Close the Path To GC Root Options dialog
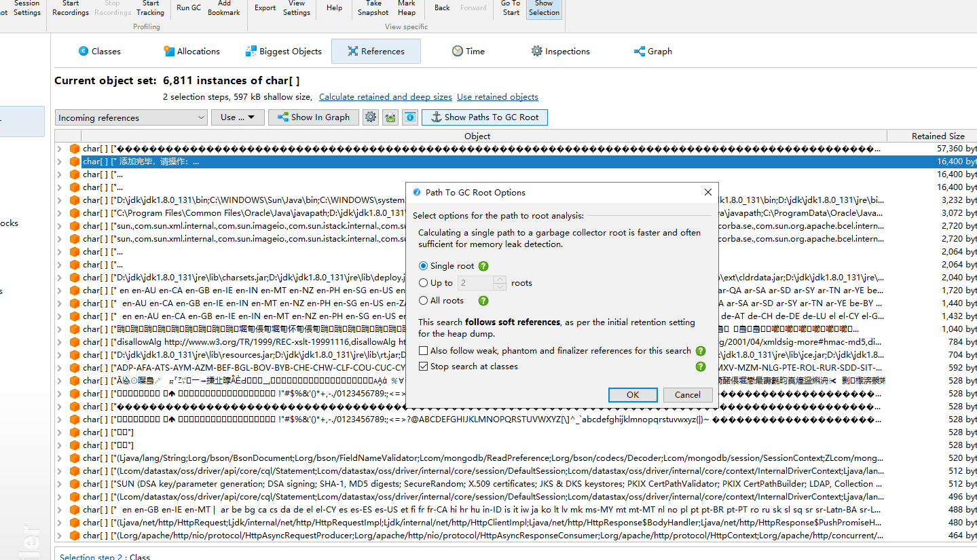The height and width of the screenshot is (560, 977). (708, 192)
